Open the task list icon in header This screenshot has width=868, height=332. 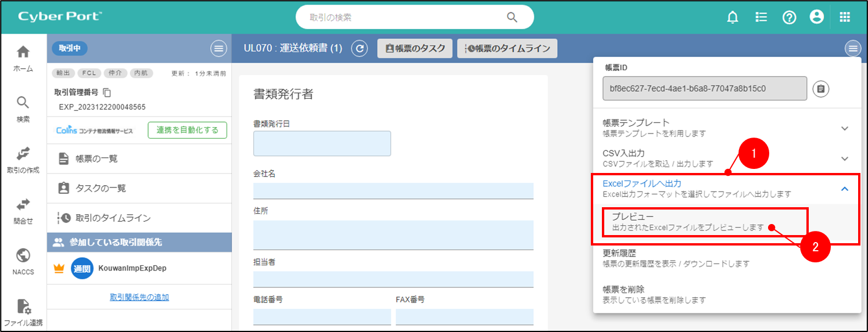761,17
